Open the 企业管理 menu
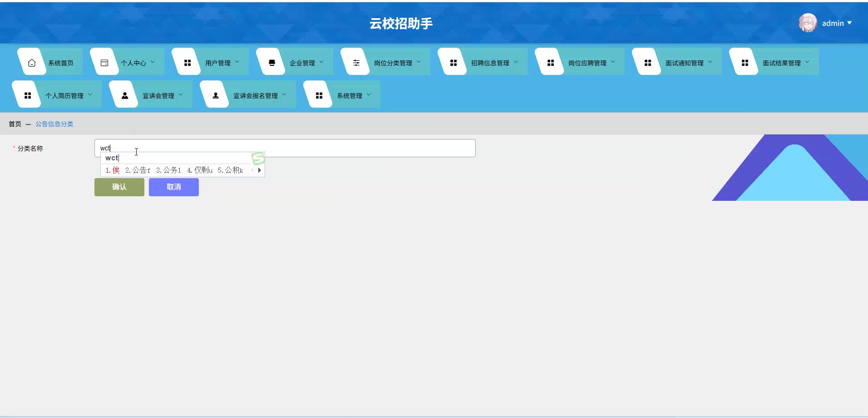868x418 pixels. [x=295, y=61]
